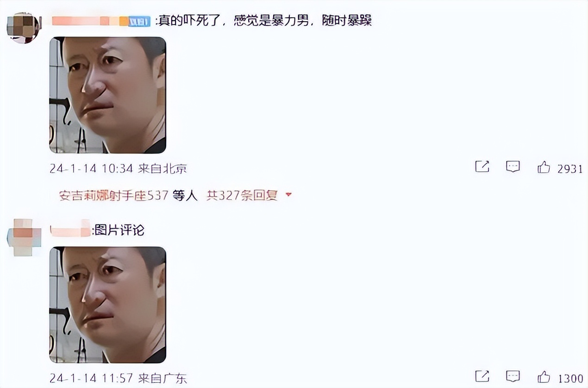Click share icon on the 11:57 comment
This screenshot has height=388, width=588.
[482, 376]
